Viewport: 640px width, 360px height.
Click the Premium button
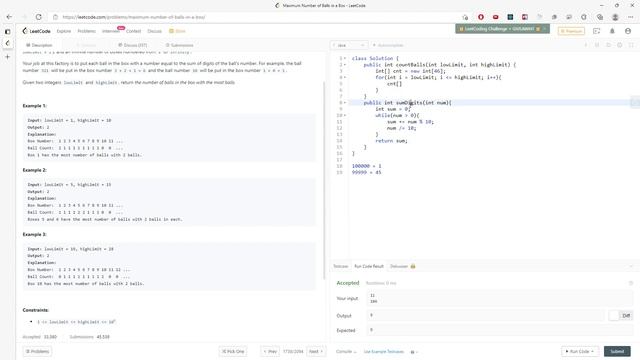571,31
